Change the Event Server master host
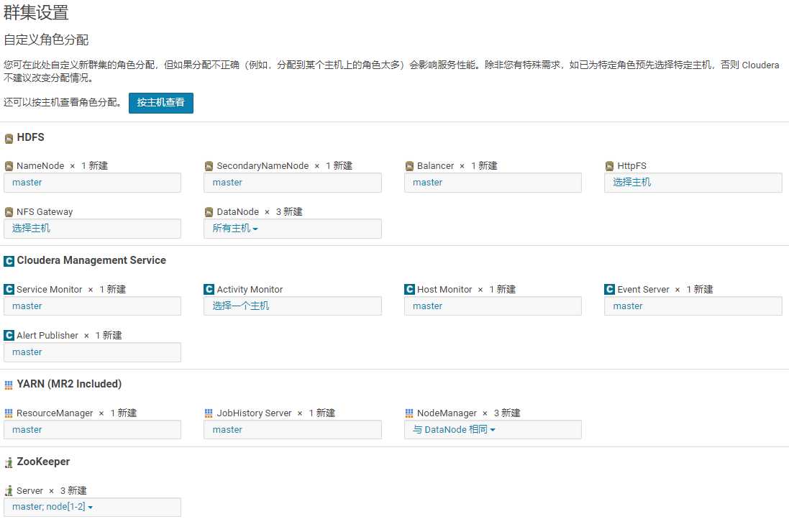 tap(693, 306)
